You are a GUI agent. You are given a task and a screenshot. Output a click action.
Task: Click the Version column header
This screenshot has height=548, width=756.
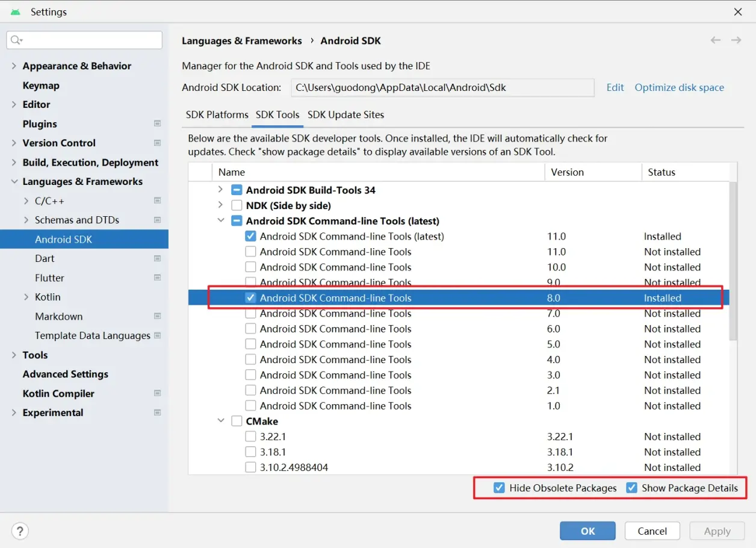[x=593, y=172]
